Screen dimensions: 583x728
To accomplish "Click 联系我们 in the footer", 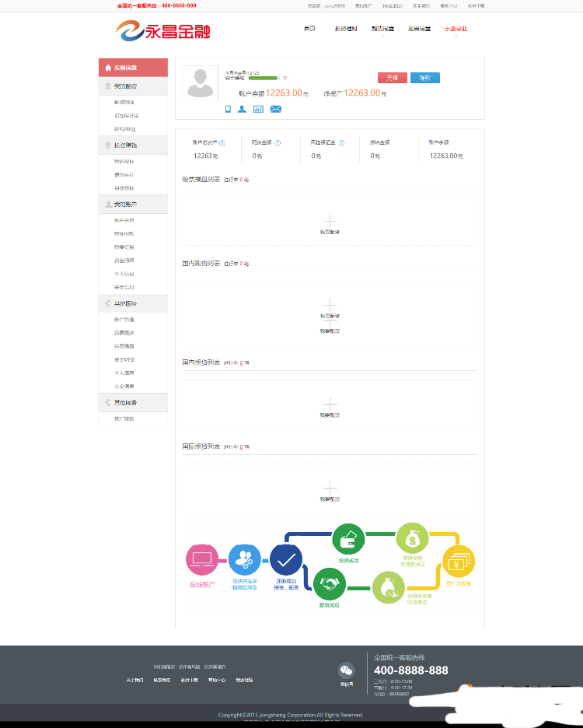I will [162, 681].
